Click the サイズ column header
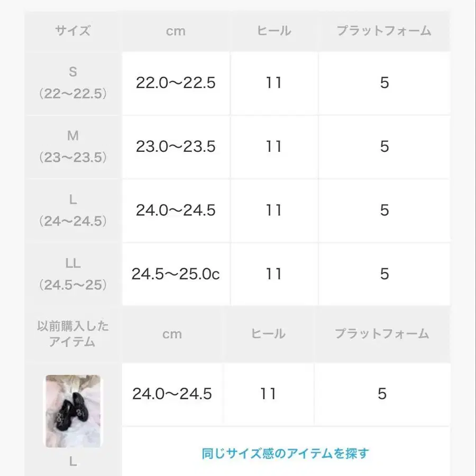The image size is (476, 476). coord(73,31)
